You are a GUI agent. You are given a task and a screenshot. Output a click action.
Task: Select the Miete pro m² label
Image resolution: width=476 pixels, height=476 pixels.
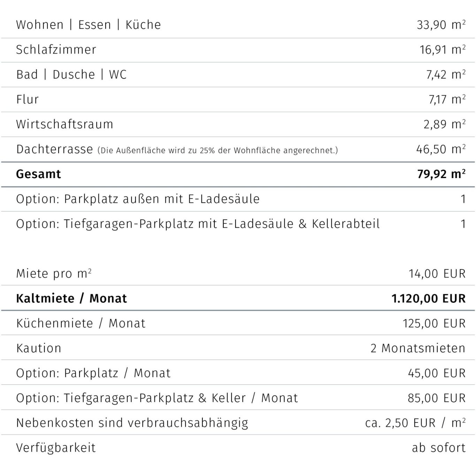54,274
